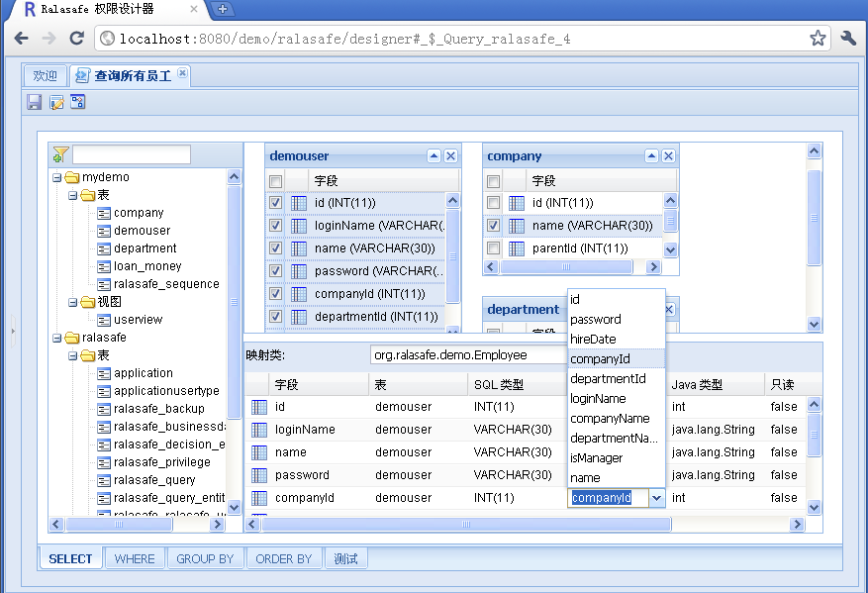This screenshot has height=593, width=868.
Task: Check the parentId field in company
Action: [494, 248]
